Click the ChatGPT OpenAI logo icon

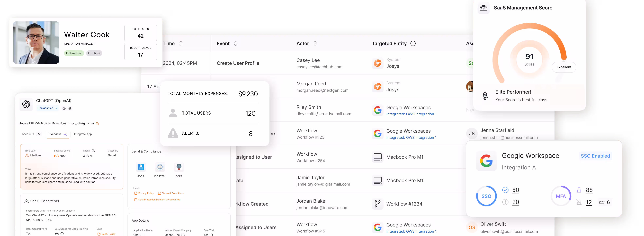(26, 104)
